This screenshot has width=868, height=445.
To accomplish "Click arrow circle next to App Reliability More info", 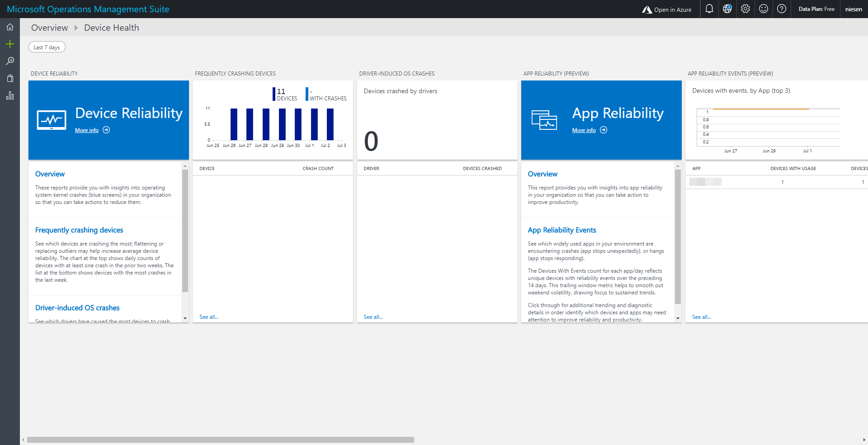I will point(604,130).
